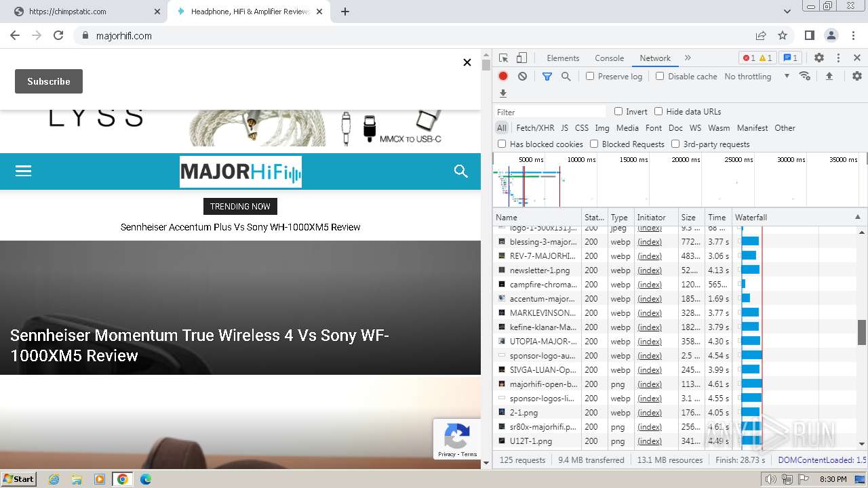Click the blue issues message badge

coord(790,58)
